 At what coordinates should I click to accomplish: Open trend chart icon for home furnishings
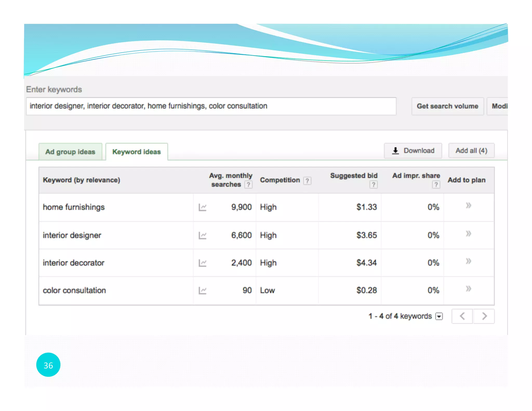tap(202, 207)
